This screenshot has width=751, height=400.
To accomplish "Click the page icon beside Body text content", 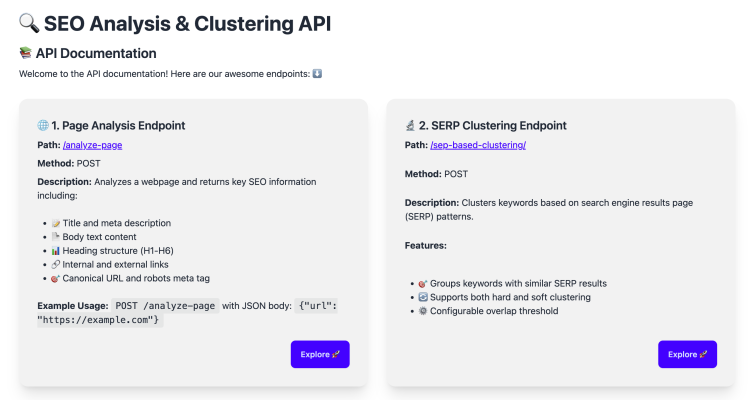I will coord(55,236).
